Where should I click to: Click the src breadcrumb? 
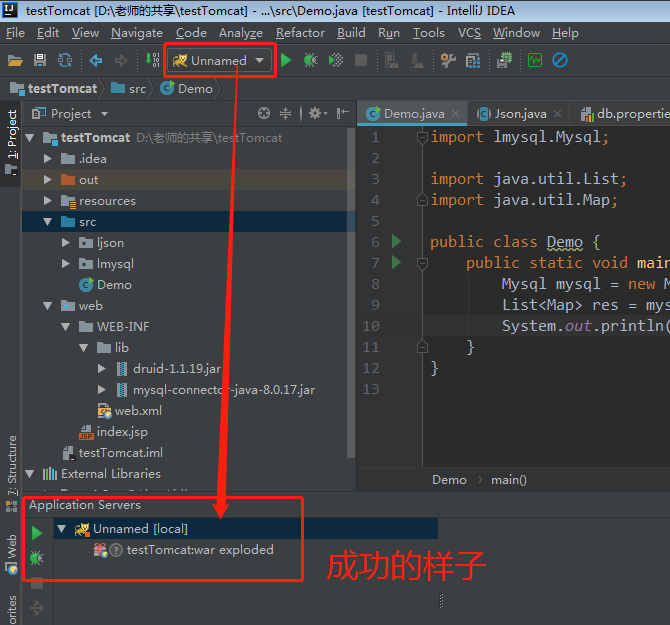click(x=128, y=89)
